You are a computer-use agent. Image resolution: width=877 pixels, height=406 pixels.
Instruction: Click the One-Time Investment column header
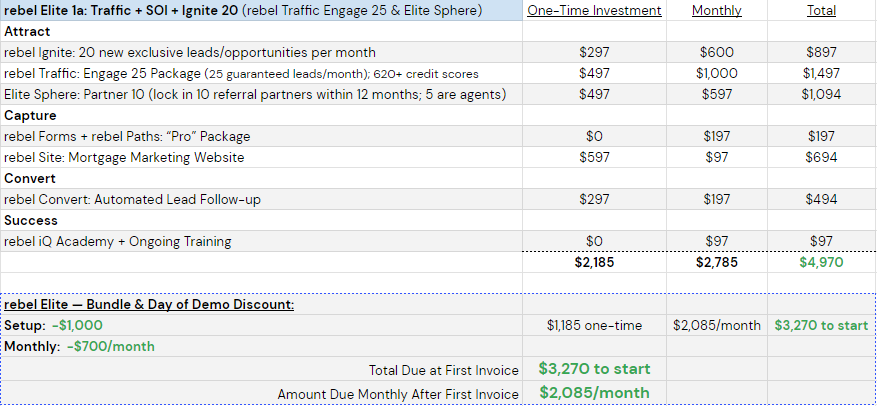coord(594,11)
